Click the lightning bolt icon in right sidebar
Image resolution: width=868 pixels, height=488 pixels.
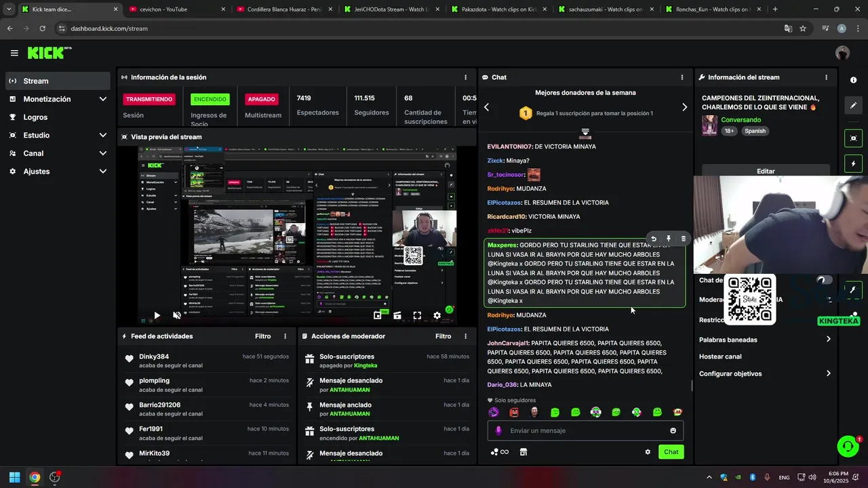click(853, 164)
